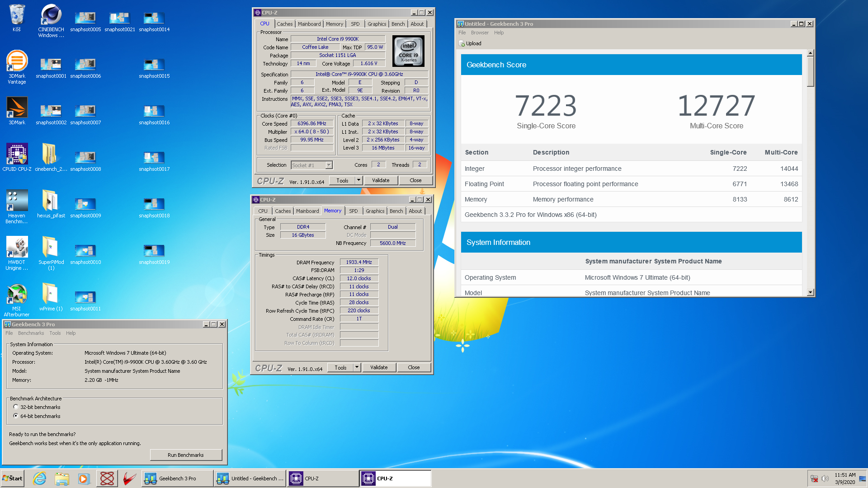Click Validate in top CPU-Z window
The image size is (868, 488).
(x=381, y=180)
